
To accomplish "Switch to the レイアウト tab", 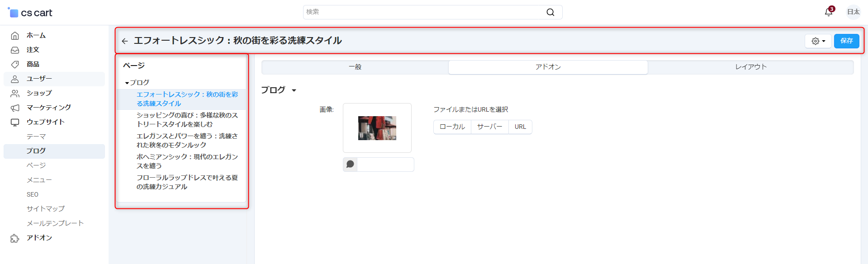I will click(x=750, y=67).
